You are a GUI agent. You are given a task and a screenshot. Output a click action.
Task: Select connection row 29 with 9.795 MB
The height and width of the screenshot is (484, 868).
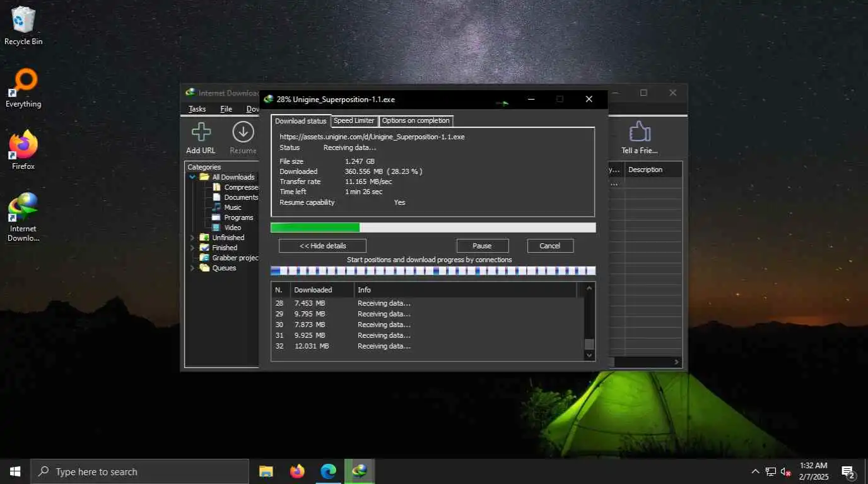coord(428,314)
